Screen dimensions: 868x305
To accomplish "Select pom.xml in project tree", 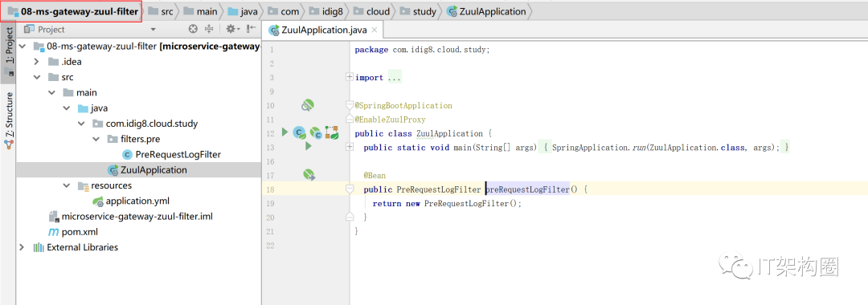I will (73, 232).
